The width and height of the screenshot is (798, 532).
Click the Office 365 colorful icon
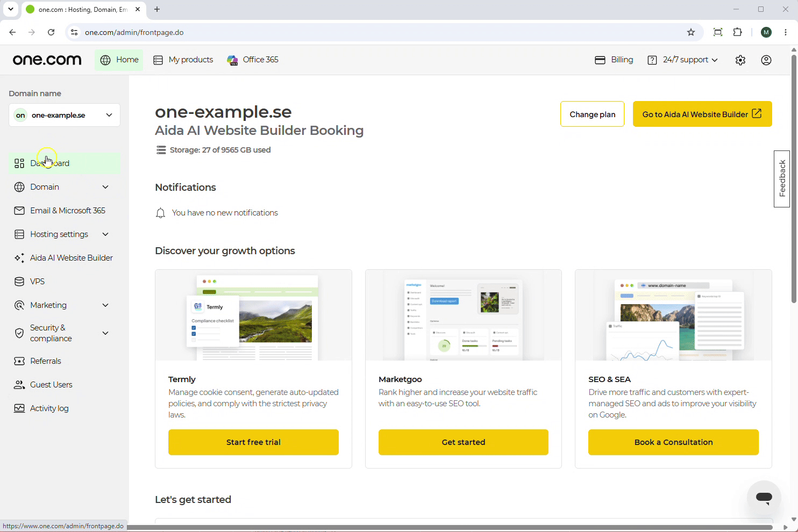coord(232,60)
